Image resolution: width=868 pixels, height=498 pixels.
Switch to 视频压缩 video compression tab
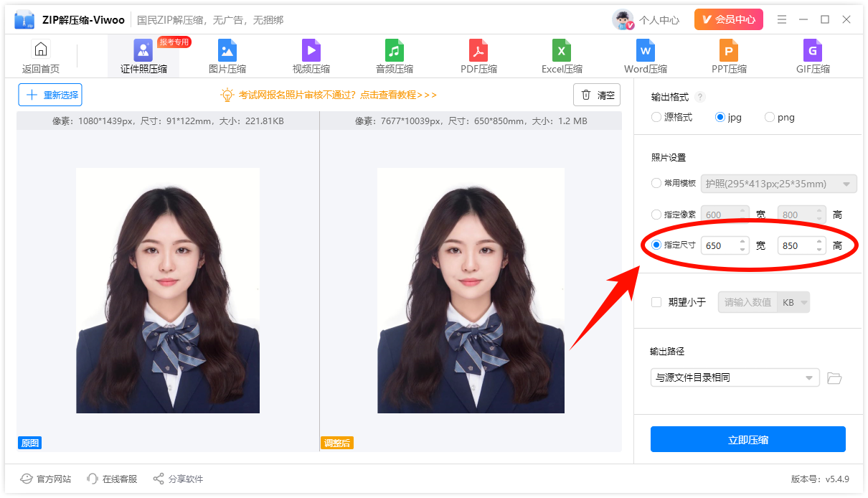tap(311, 57)
